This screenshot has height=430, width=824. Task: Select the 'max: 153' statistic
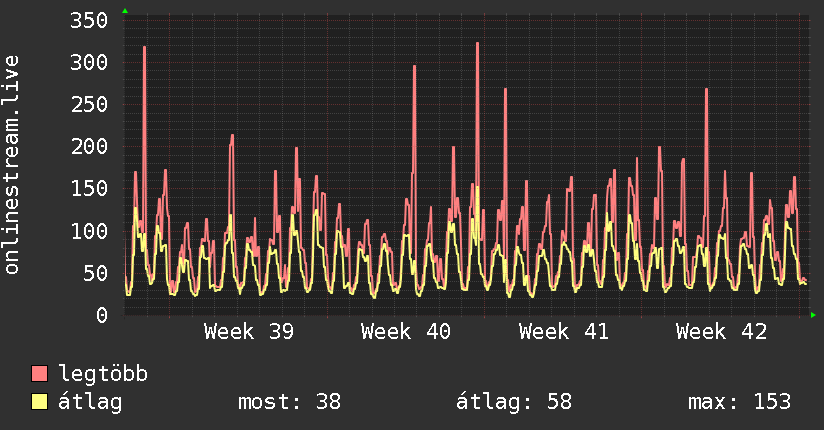pos(739,402)
